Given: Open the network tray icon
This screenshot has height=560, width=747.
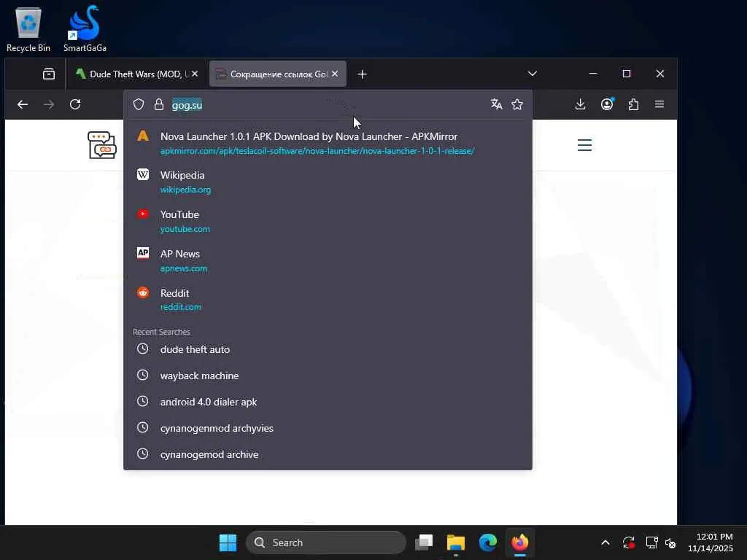Looking at the screenshot, I should point(651,542).
